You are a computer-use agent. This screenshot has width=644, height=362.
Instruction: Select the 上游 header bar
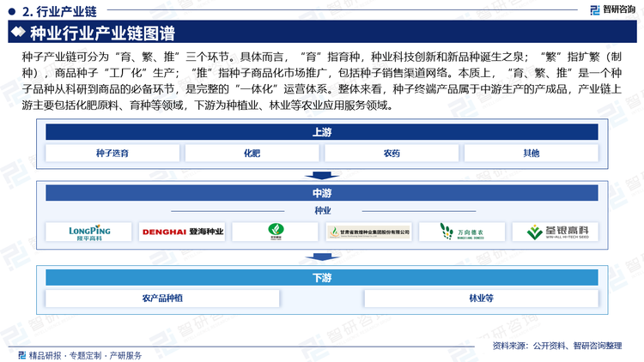pos(322,132)
